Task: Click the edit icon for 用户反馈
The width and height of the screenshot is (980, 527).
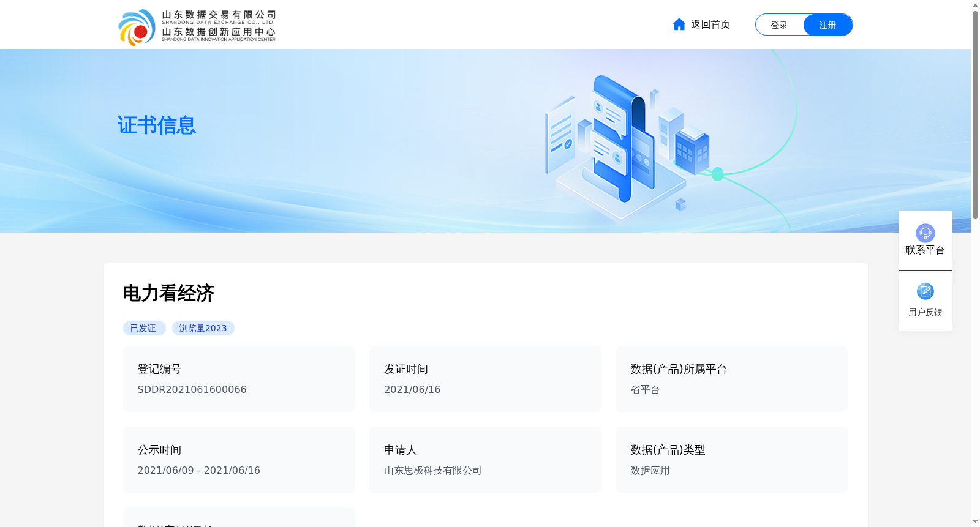Action: (x=925, y=291)
